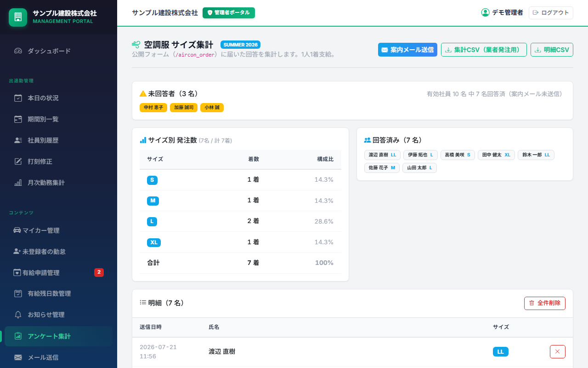Screen dimensions: 588x368
Task: Click the LL badge in 渡辺 直樹 detail row
Action: (x=501, y=351)
